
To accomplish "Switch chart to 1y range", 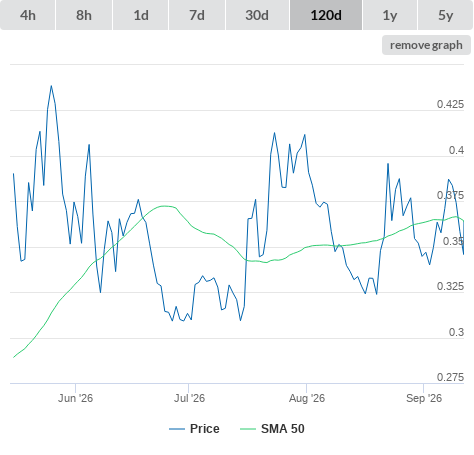I will [390, 15].
